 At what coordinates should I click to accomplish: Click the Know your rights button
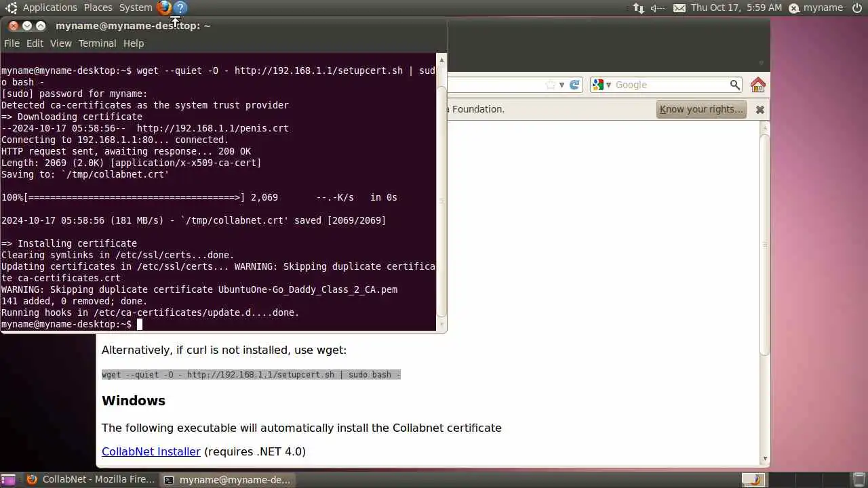point(701,109)
